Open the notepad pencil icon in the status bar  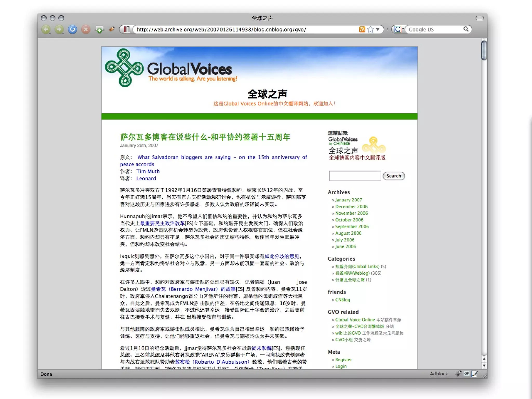pyautogui.click(x=475, y=374)
